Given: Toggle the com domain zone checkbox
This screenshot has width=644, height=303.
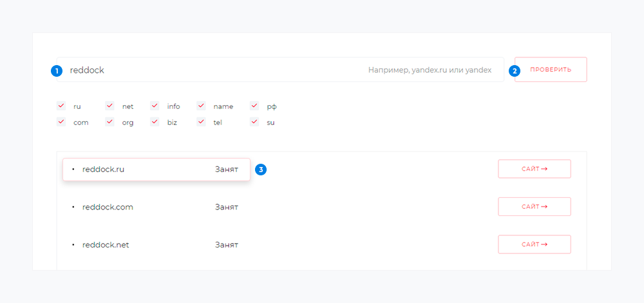Looking at the screenshot, I should click(x=61, y=121).
